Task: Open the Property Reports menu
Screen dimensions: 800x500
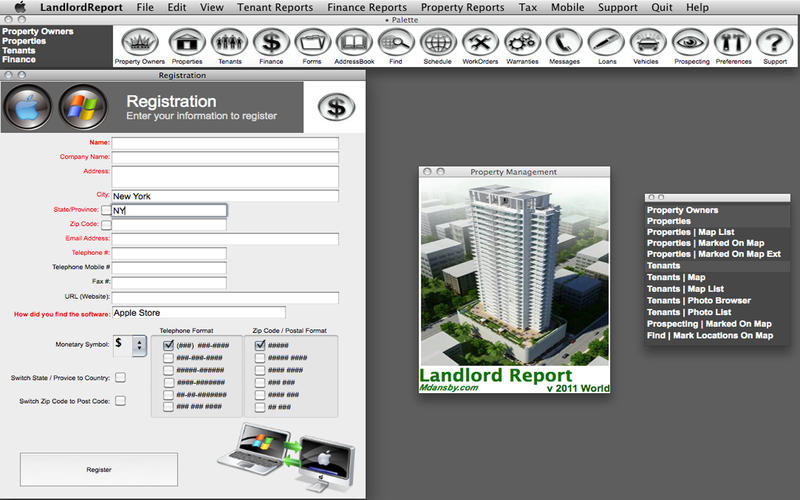Action: tap(462, 7)
